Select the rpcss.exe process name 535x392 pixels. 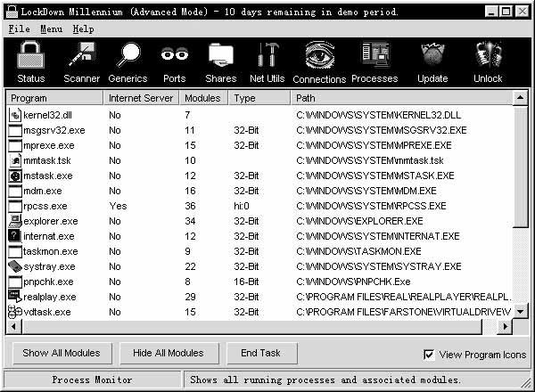click(x=45, y=206)
